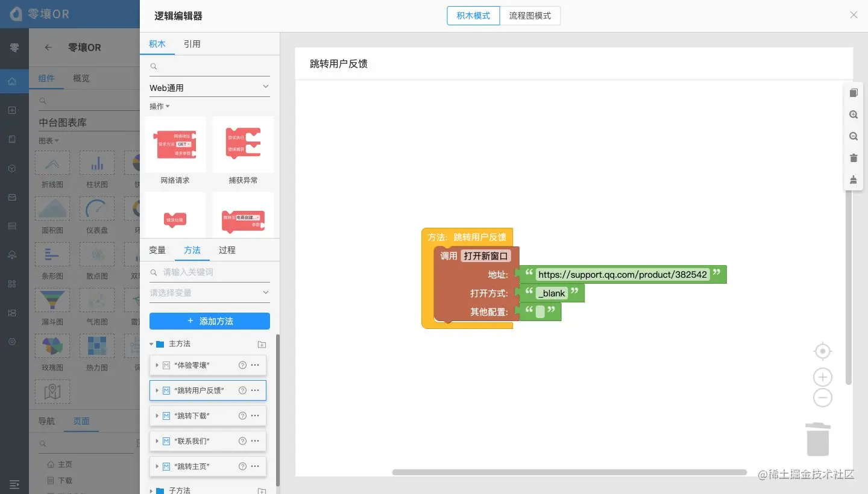
Task: Open help icon for "体验零壤" method
Action: (x=242, y=365)
